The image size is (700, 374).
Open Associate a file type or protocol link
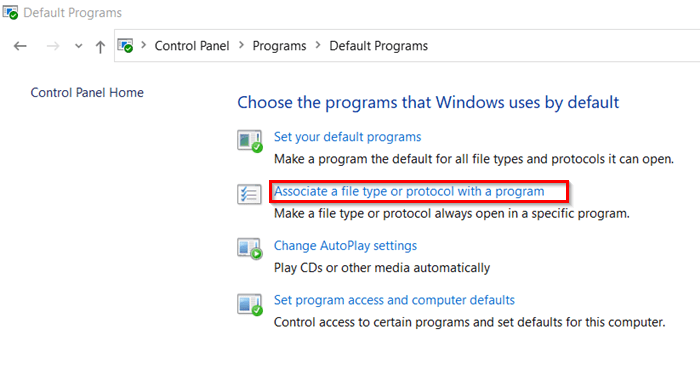(x=409, y=191)
